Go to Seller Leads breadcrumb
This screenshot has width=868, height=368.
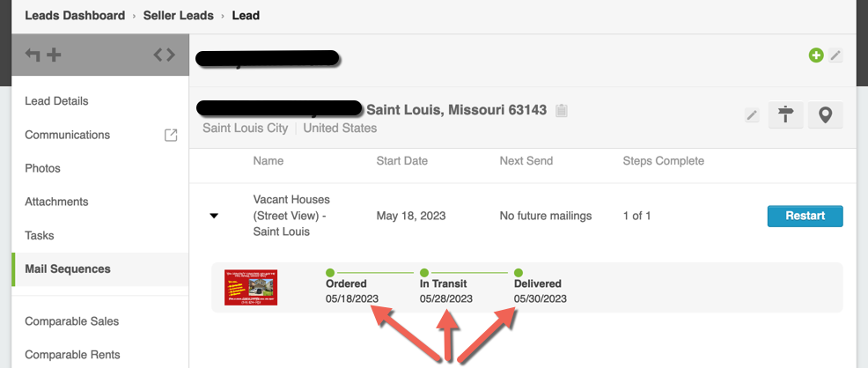tap(178, 16)
